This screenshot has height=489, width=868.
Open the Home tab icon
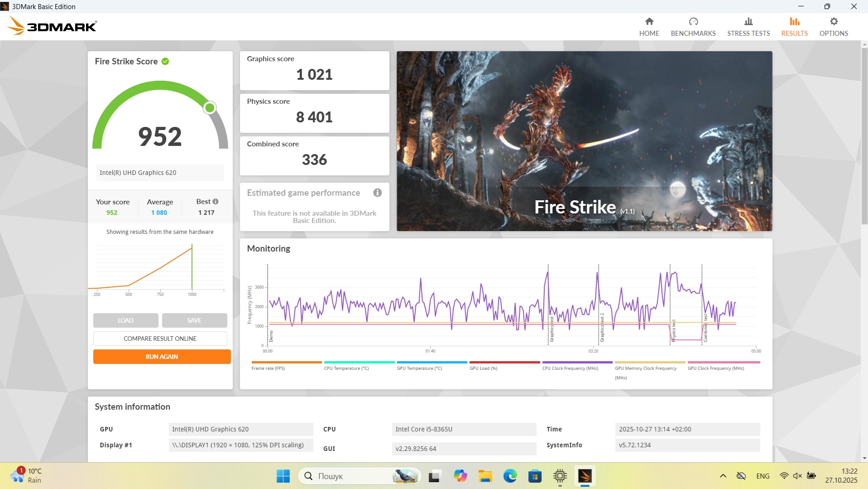click(x=649, y=22)
